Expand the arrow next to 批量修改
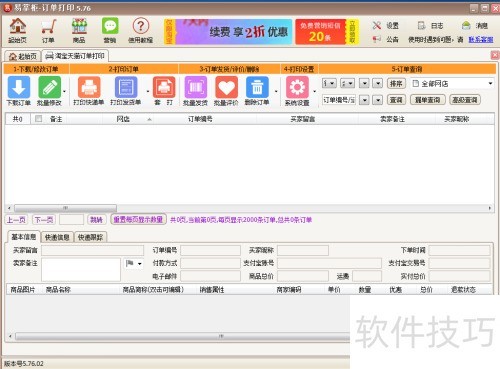This screenshot has width=500, height=369. coord(64,91)
